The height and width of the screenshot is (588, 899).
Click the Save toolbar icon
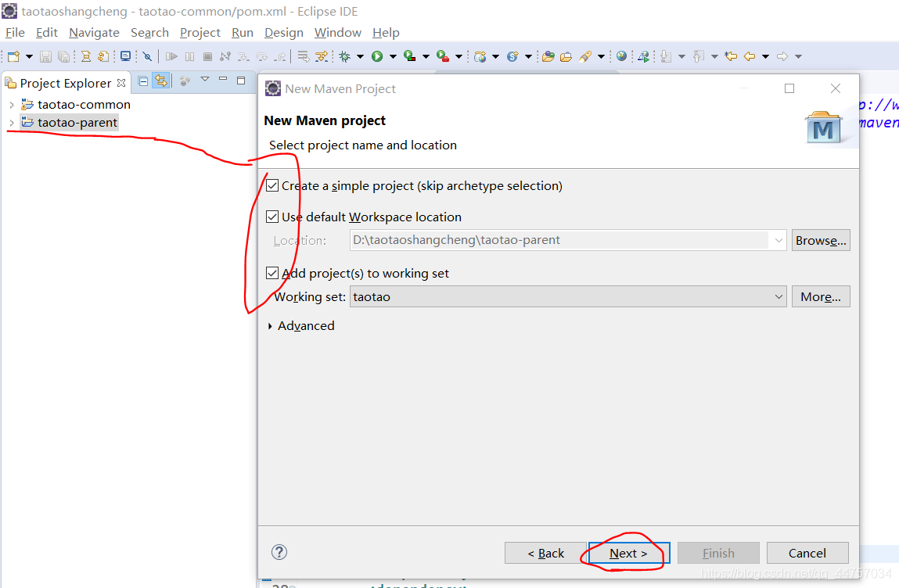[45, 56]
